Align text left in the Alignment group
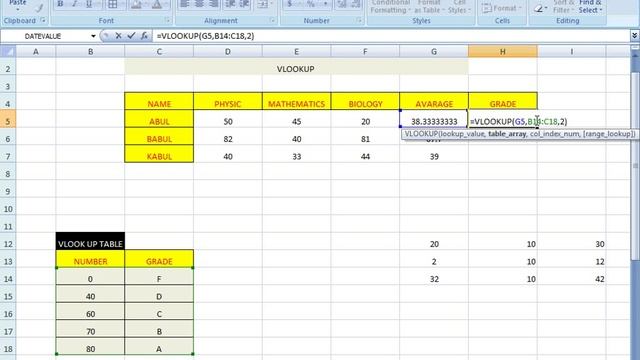 (184, 4)
